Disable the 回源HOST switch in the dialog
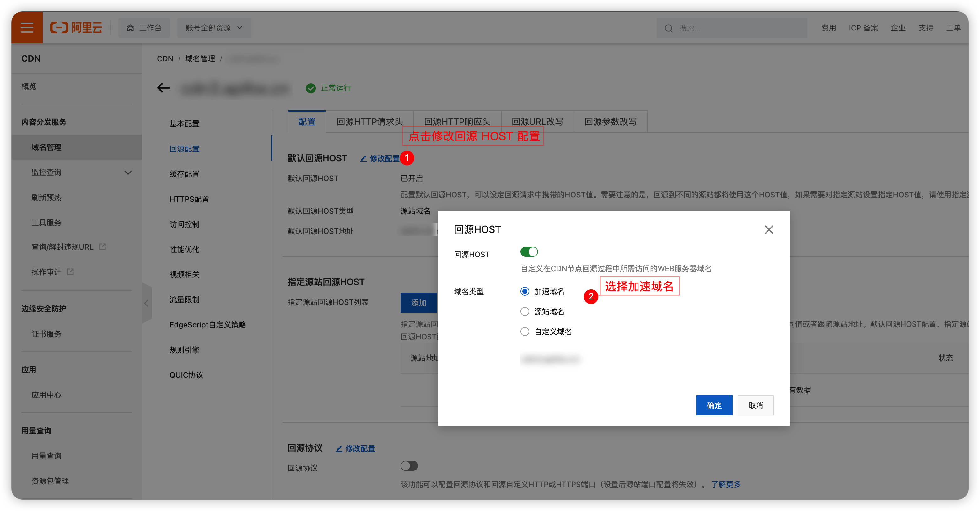This screenshot has height=511, width=980. tap(529, 252)
